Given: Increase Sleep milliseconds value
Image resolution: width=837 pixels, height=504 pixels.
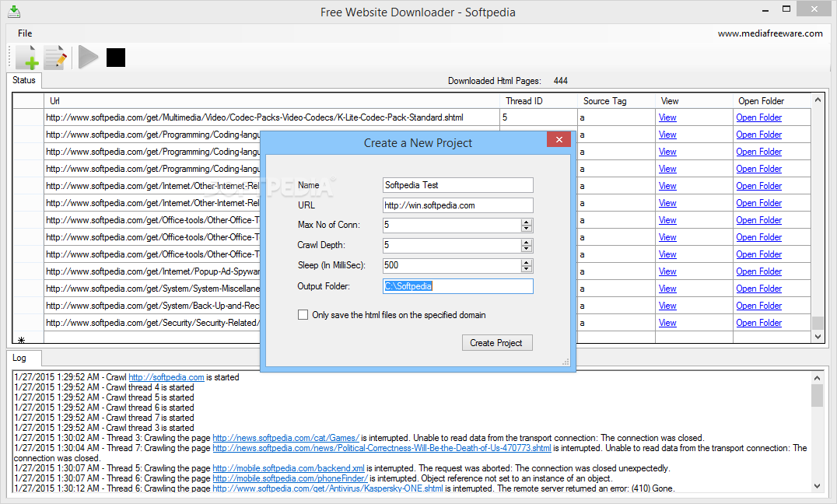Looking at the screenshot, I should point(527,263).
